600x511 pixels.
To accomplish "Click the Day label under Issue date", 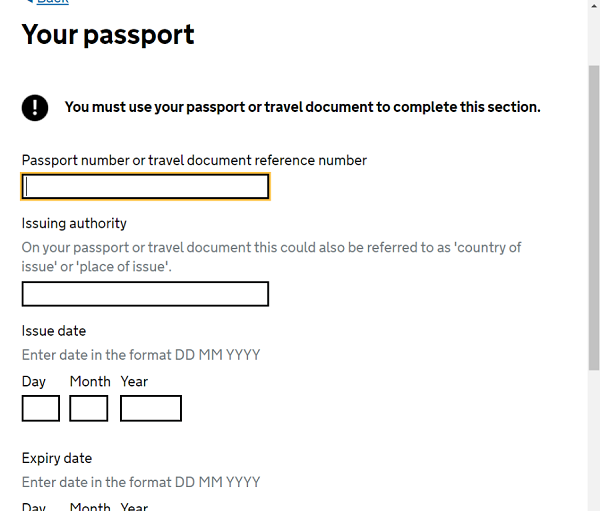I will point(34,382).
